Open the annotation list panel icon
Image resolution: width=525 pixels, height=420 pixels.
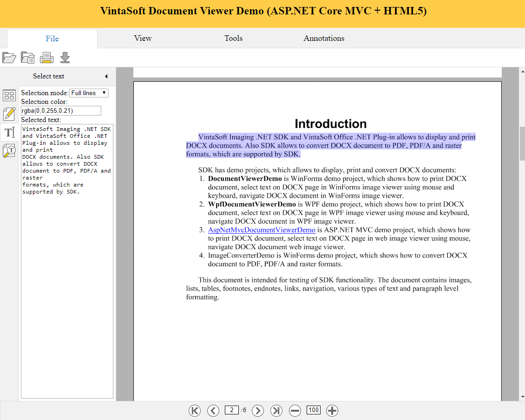click(9, 114)
